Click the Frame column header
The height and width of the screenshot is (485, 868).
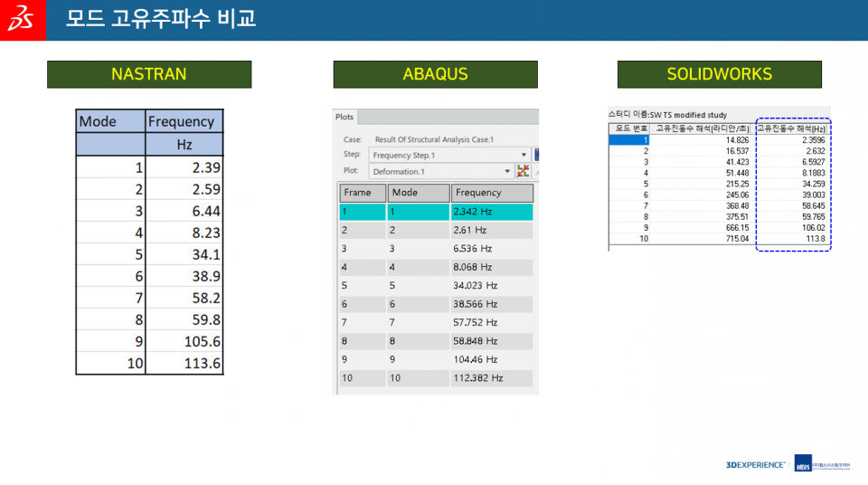point(363,193)
